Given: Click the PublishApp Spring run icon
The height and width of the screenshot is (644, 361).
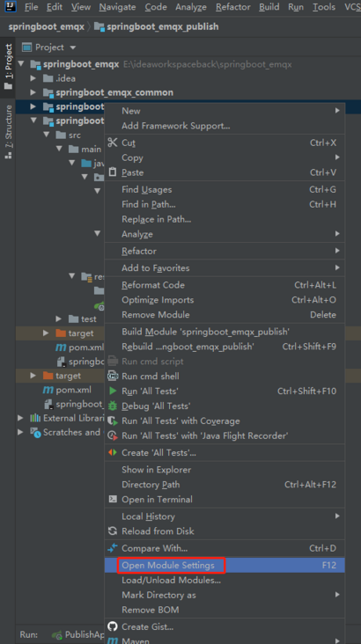Looking at the screenshot, I should [x=56, y=635].
